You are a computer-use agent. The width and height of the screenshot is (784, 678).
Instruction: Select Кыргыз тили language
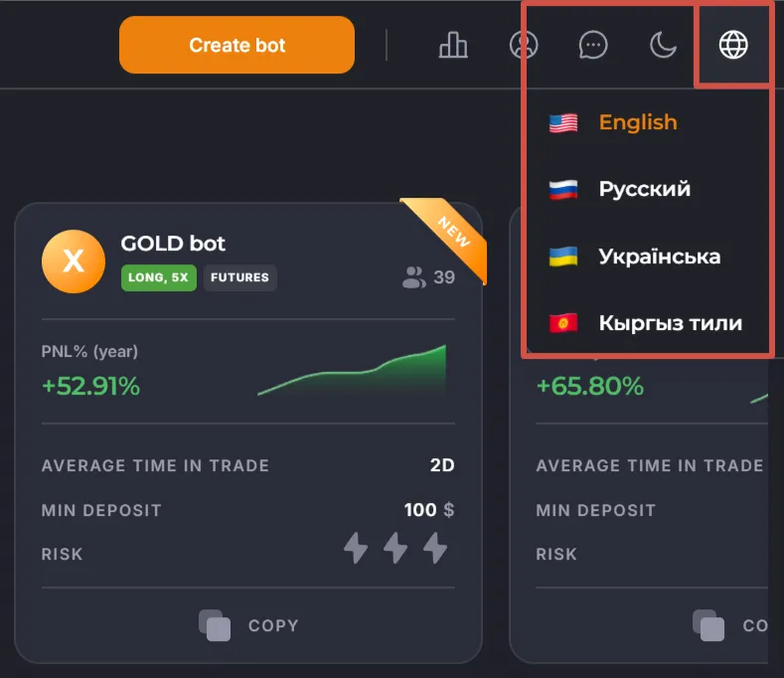click(670, 323)
